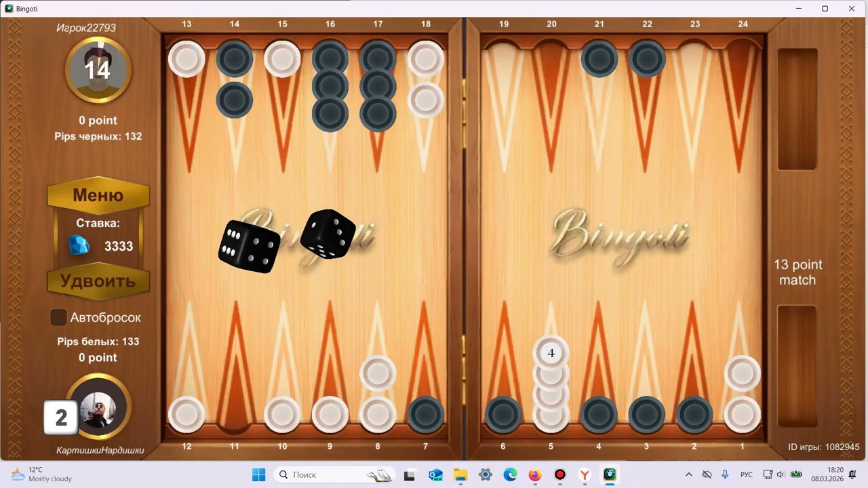Click the upper bear-off tray
This screenshot has width=868, height=488.
pos(797,109)
